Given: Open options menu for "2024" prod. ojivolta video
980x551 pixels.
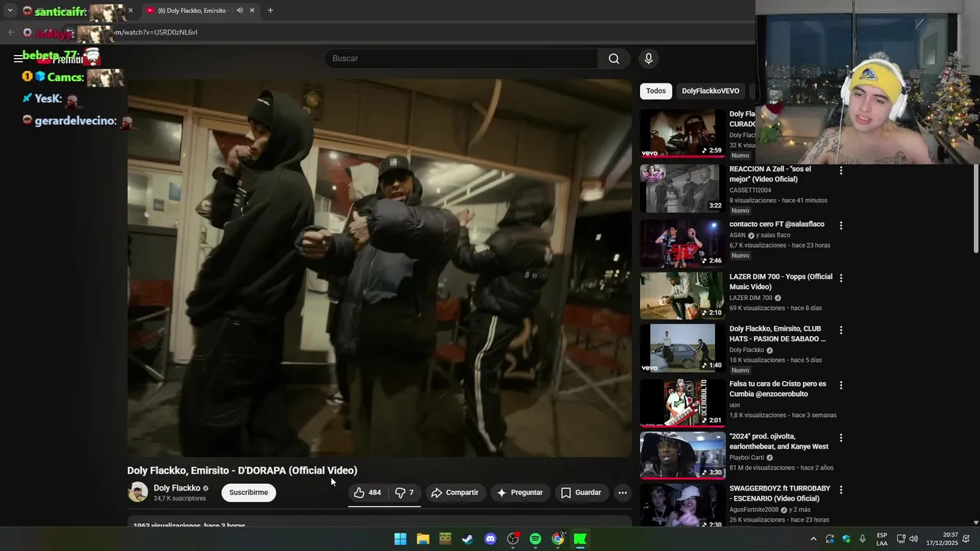Looking at the screenshot, I should tap(841, 438).
